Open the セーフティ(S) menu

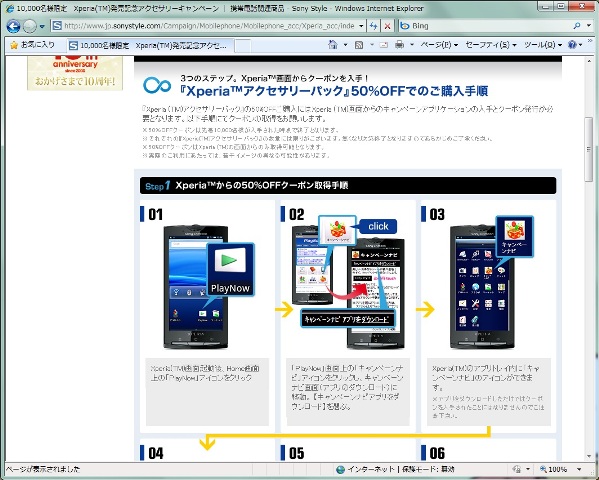491,45
